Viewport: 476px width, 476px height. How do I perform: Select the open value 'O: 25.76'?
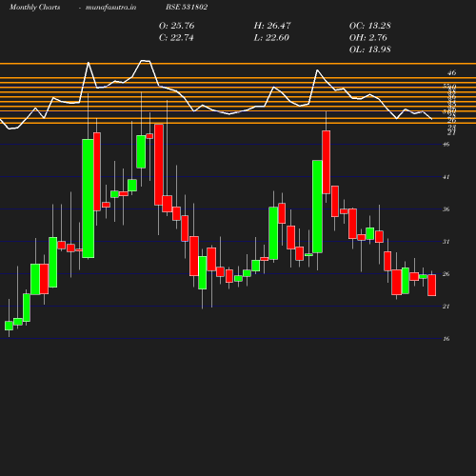click(x=176, y=26)
